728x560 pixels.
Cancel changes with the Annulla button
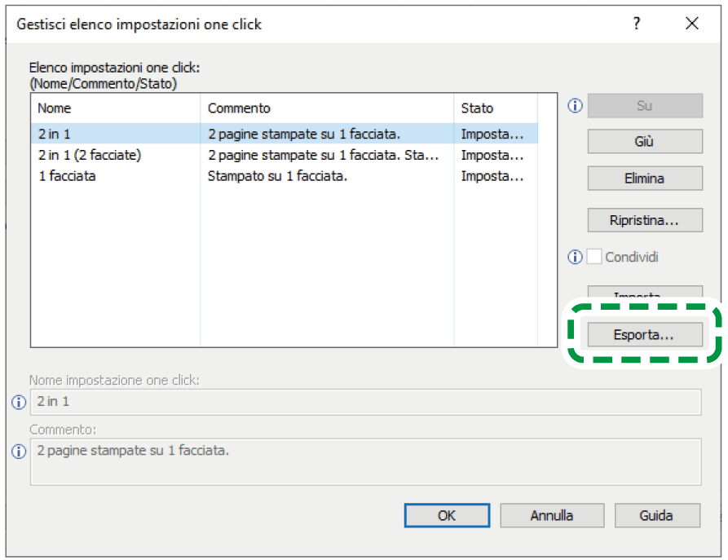(x=552, y=515)
